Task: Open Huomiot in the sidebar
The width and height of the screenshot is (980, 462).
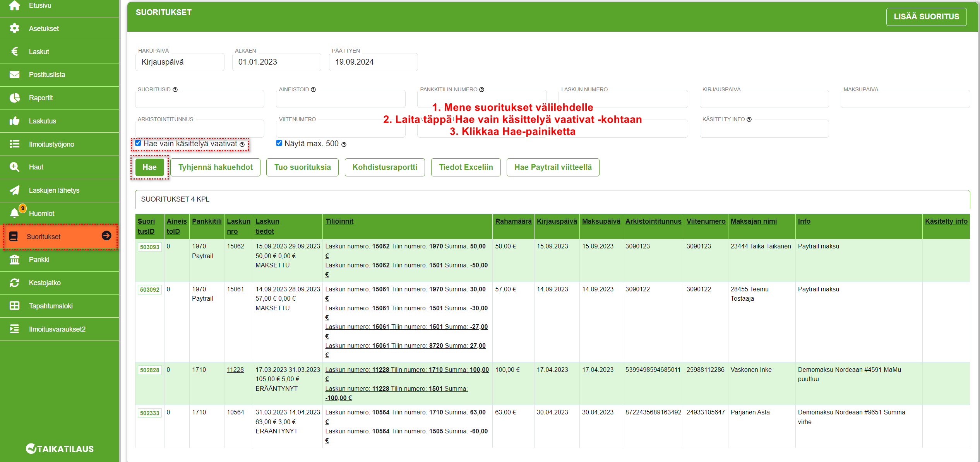Action: click(60, 213)
